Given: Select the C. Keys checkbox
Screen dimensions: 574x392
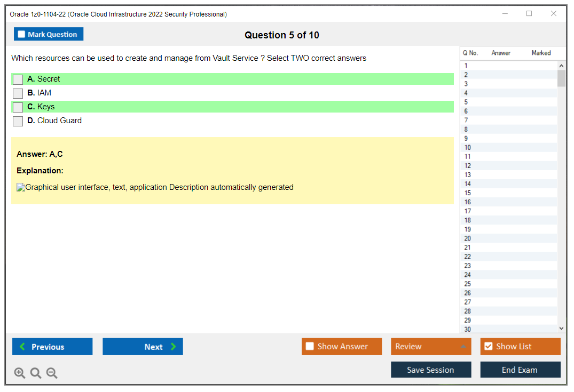Looking at the screenshot, I should (x=18, y=107).
